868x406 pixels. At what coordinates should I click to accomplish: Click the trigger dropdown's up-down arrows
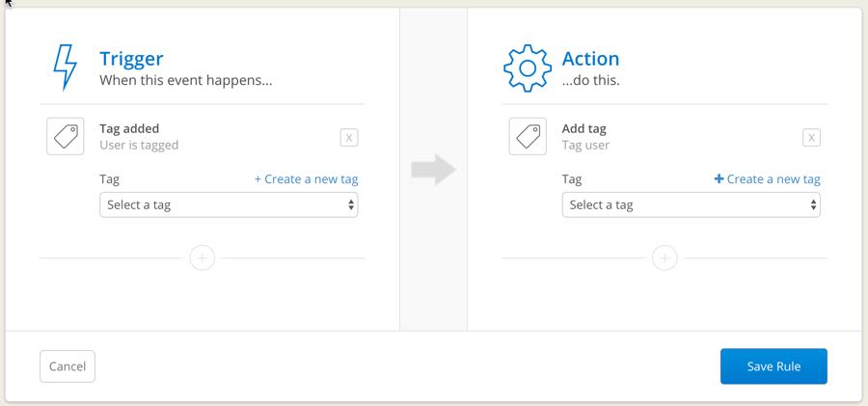click(x=351, y=205)
